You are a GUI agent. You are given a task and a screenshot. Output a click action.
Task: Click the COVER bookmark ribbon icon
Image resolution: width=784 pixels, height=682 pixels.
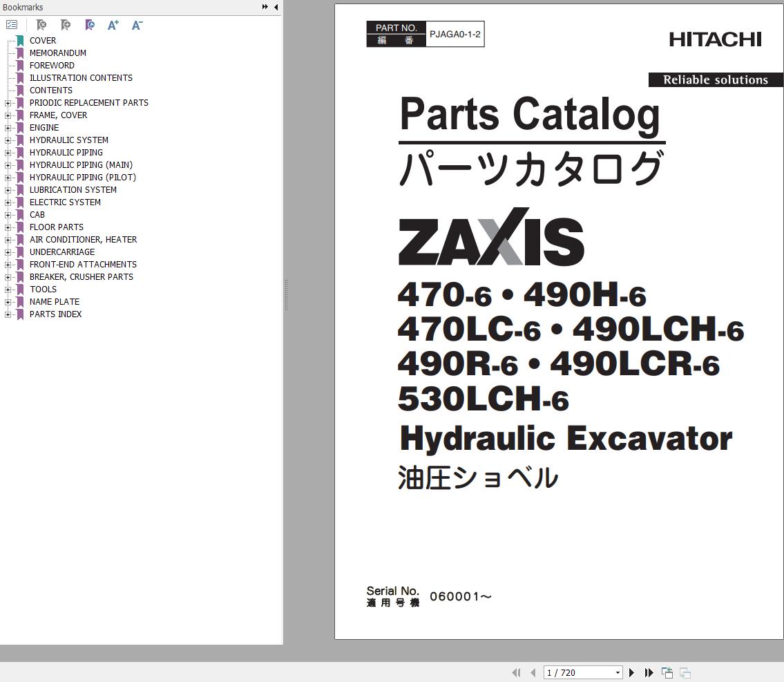click(x=20, y=41)
